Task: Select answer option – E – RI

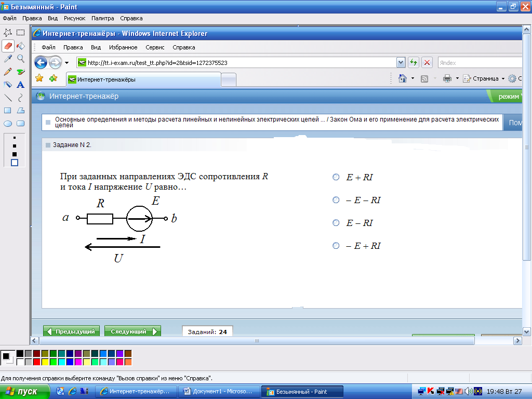Action: [336, 200]
